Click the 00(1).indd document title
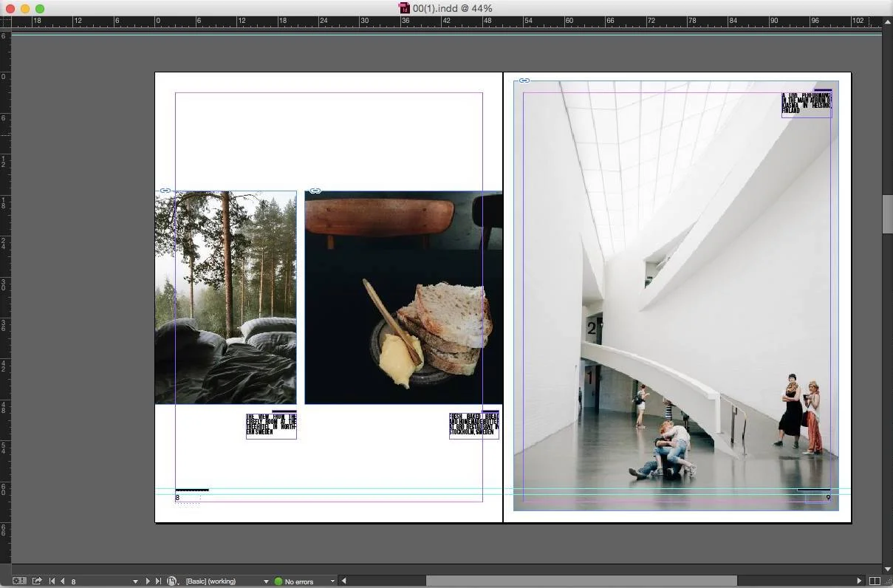 [453, 8]
